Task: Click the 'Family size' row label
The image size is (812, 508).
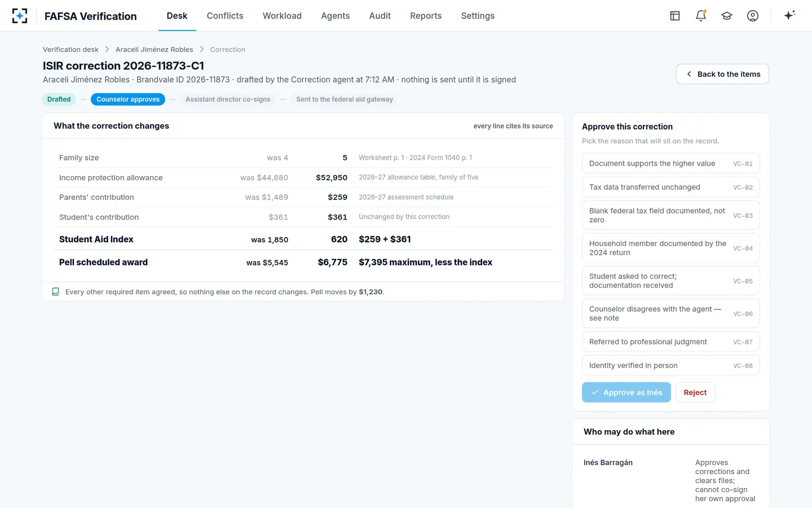Action: click(79, 158)
